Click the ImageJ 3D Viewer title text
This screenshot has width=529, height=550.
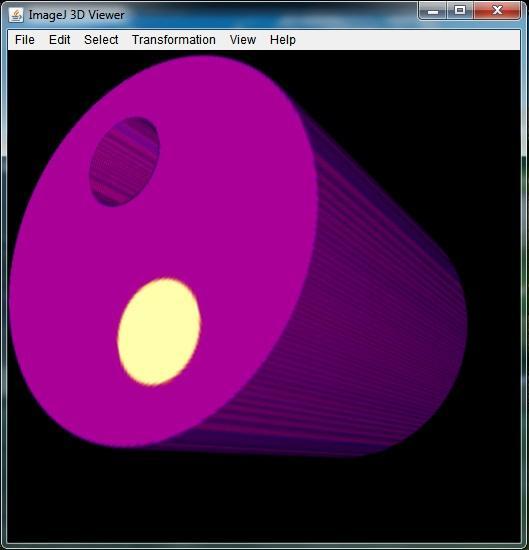(76, 15)
